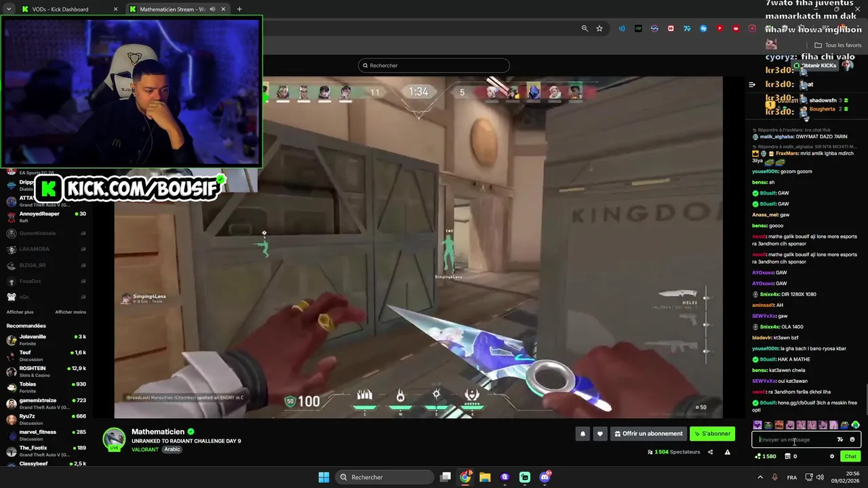Image resolution: width=868 pixels, height=488 pixels.
Task: Click the microphone icon in system tray
Action: click(x=775, y=477)
